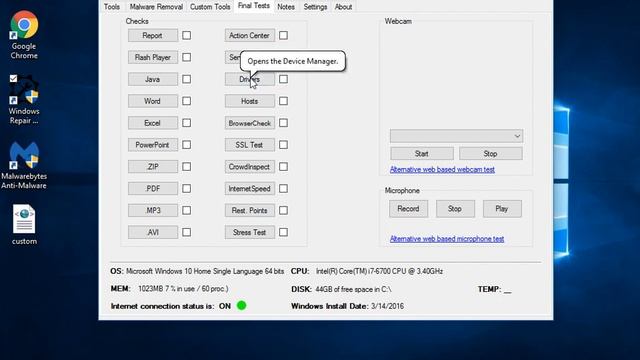Screen dimensions: 640x360
Task: Run the SSL Test
Action: [249, 145]
